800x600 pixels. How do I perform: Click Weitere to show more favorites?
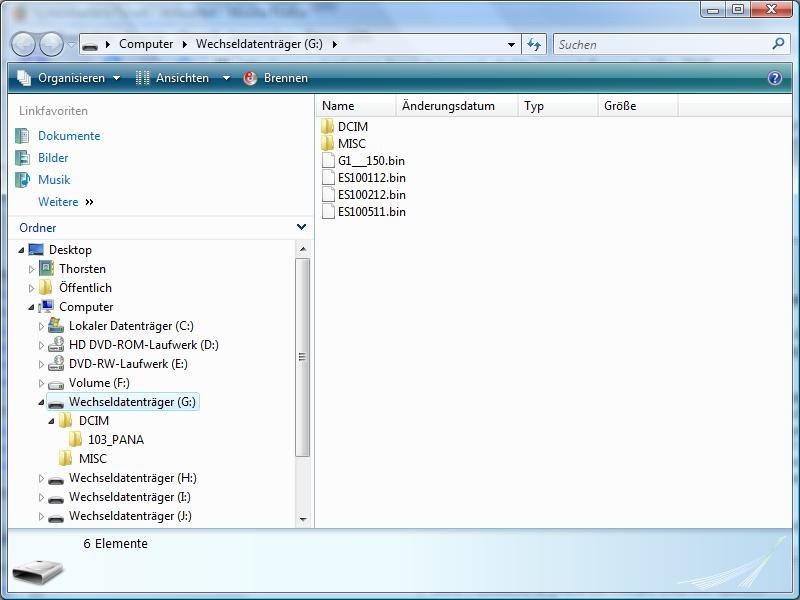click(x=58, y=202)
